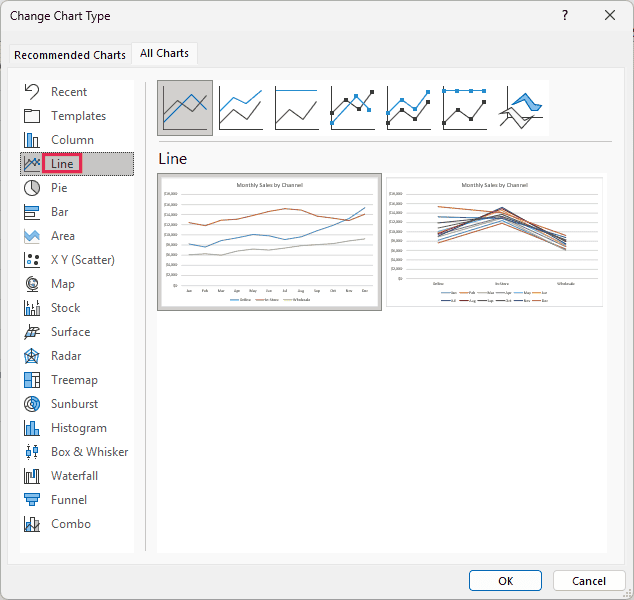The height and width of the screenshot is (600, 634).
Task: Confirm with the OK button
Action: point(505,581)
